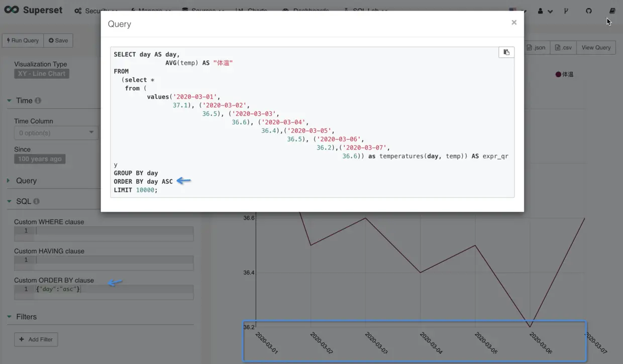
Task: Open the GitHub icon link
Action: [589, 11]
